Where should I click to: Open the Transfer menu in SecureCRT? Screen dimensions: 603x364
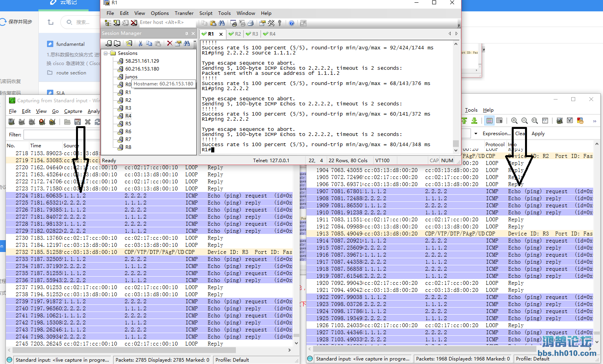coord(184,13)
